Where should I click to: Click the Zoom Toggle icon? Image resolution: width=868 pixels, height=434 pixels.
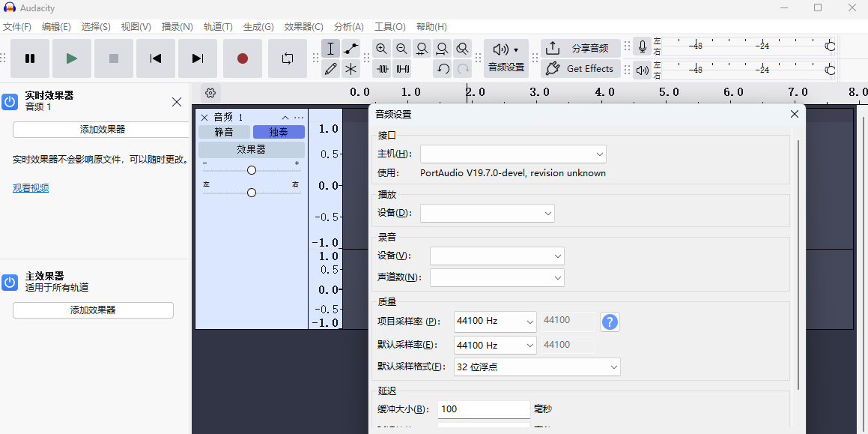tap(462, 49)
